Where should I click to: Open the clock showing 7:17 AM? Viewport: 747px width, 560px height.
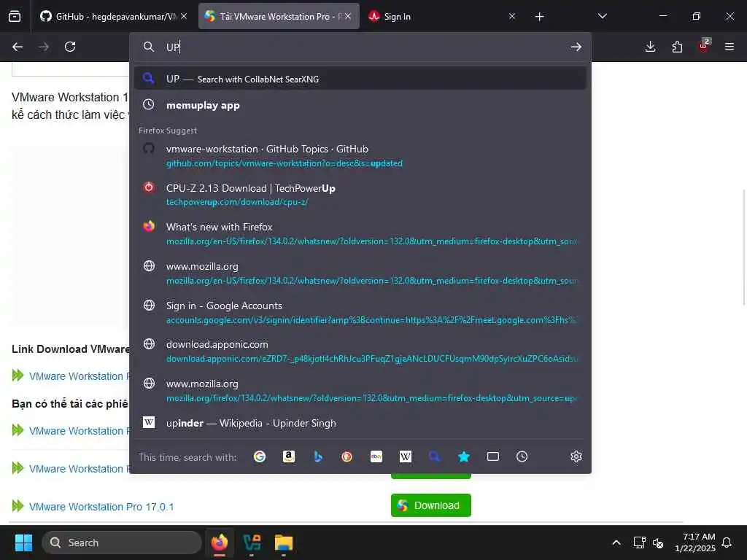pyautogui.click(x=695, y=542)
